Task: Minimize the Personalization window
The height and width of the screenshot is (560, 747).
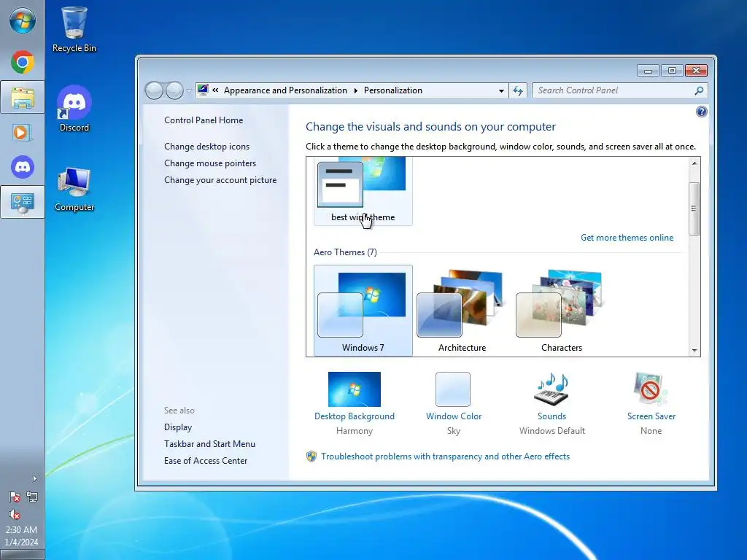Action: (648, 71)
